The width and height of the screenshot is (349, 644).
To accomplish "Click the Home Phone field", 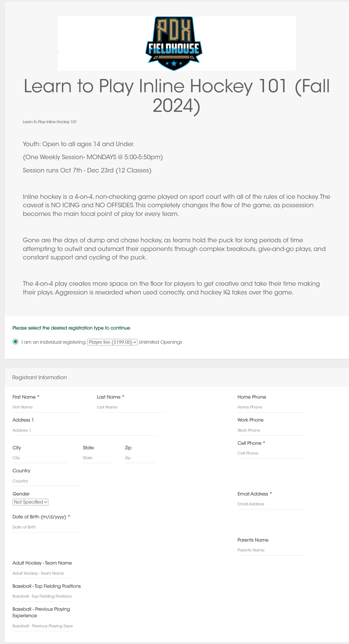I will point(271,407).
